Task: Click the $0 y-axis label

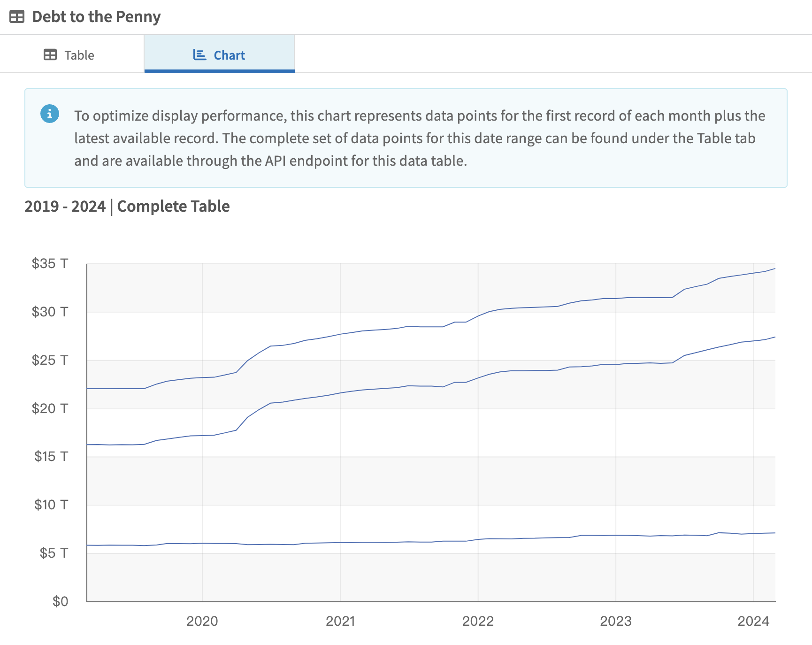Action: pos(60,601)
